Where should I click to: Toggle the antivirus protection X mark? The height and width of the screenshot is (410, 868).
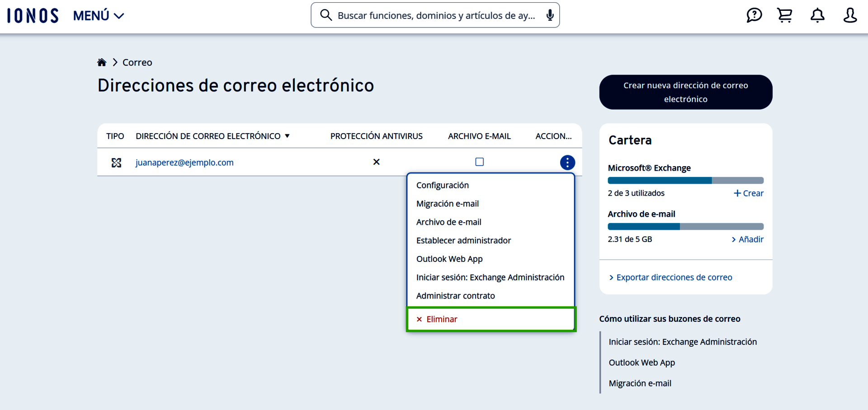(376, 162)
